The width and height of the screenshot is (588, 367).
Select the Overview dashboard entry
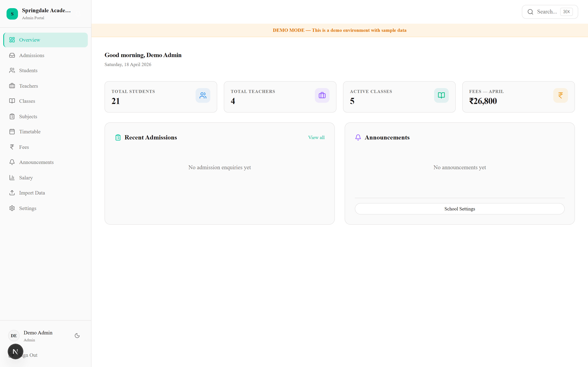pos(30,40)
